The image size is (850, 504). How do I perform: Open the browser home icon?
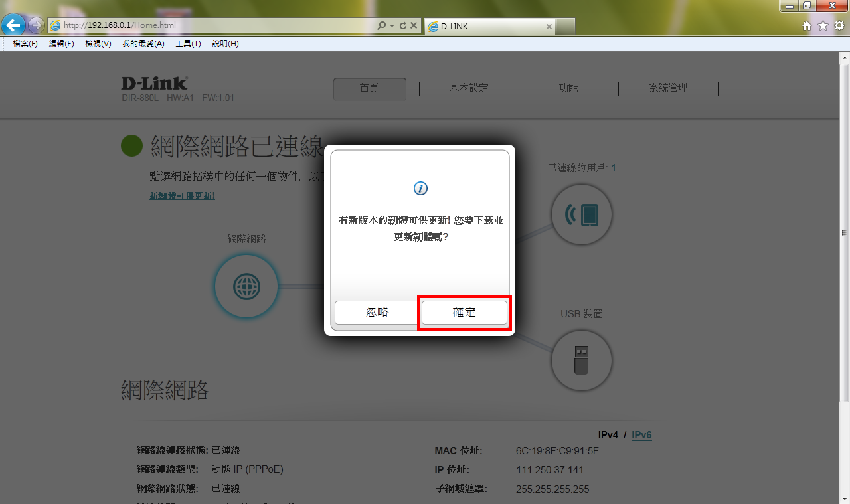pyautogui.click(x=807, y=26)
